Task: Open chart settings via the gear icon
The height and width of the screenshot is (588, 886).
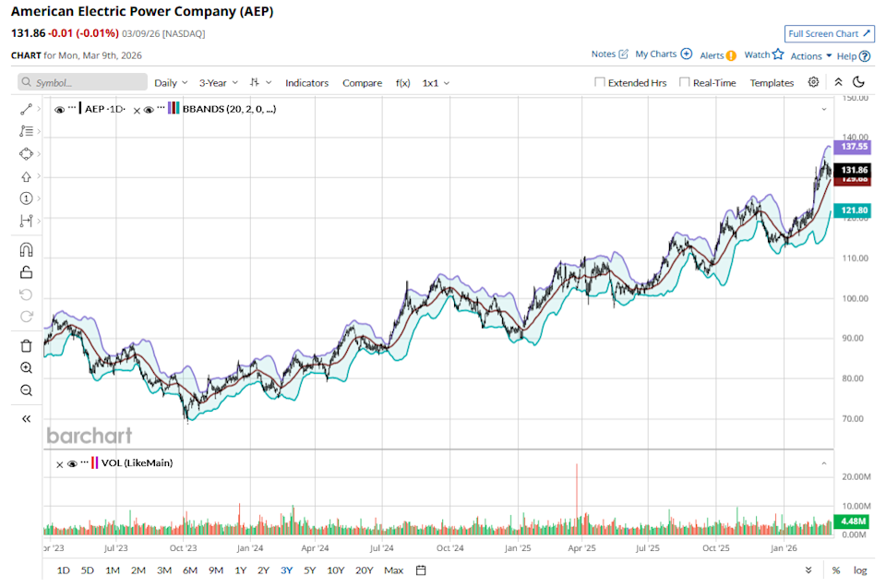Action: point(813,82)
